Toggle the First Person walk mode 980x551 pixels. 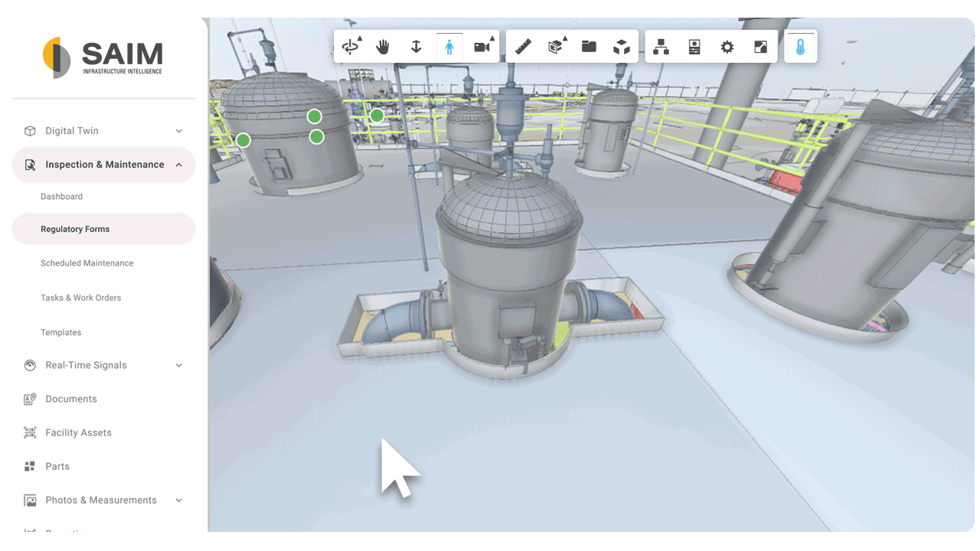[449, 47]
